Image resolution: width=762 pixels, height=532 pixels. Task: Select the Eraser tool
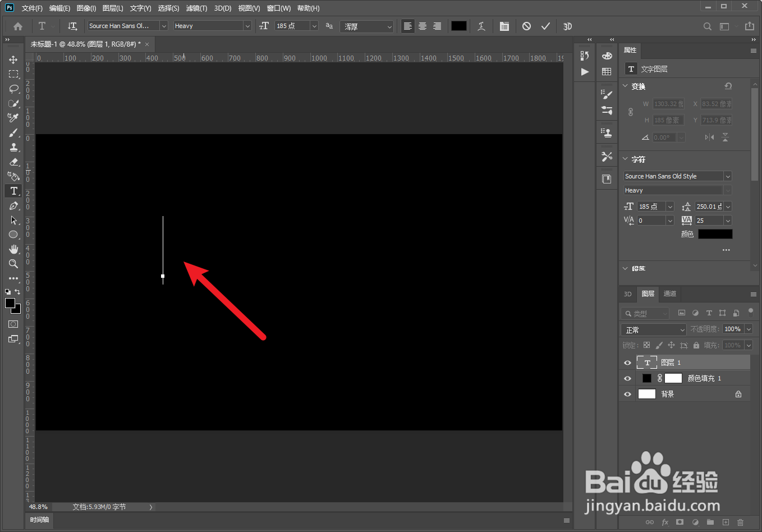[13, 162]
